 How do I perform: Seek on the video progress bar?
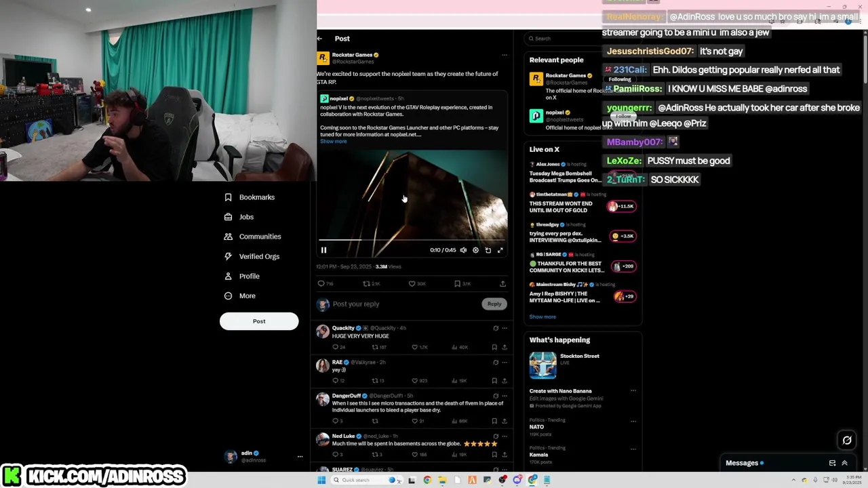pos(412,240)
